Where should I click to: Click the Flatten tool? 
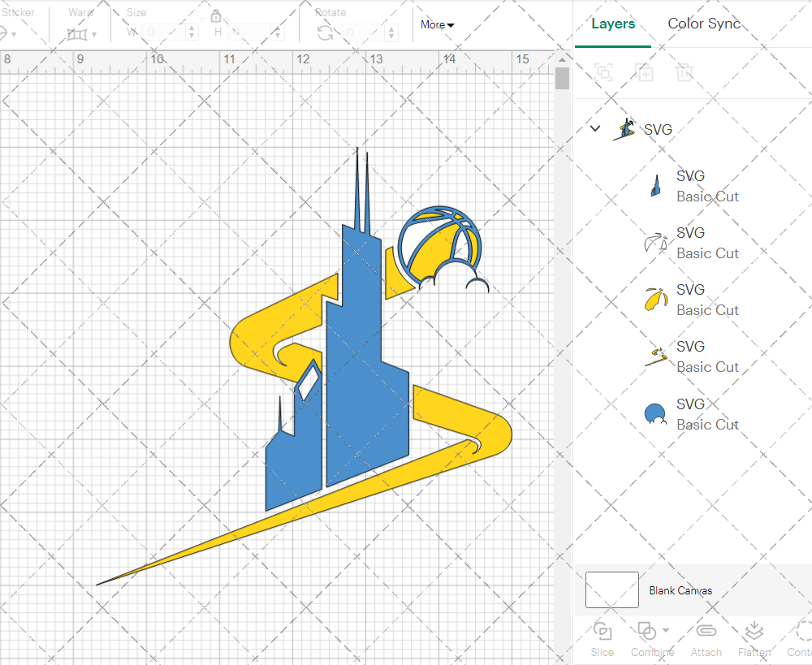click(754, 638)
